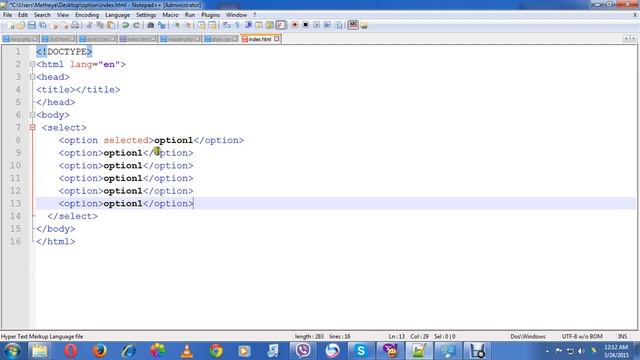
Task: Open the Window menu
Action: point(236,15)
